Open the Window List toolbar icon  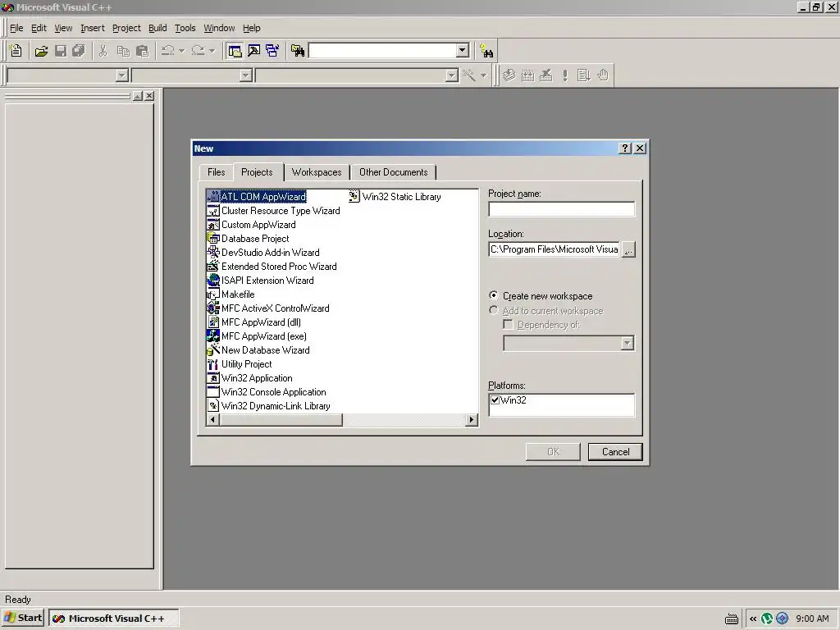coord(272,51)
